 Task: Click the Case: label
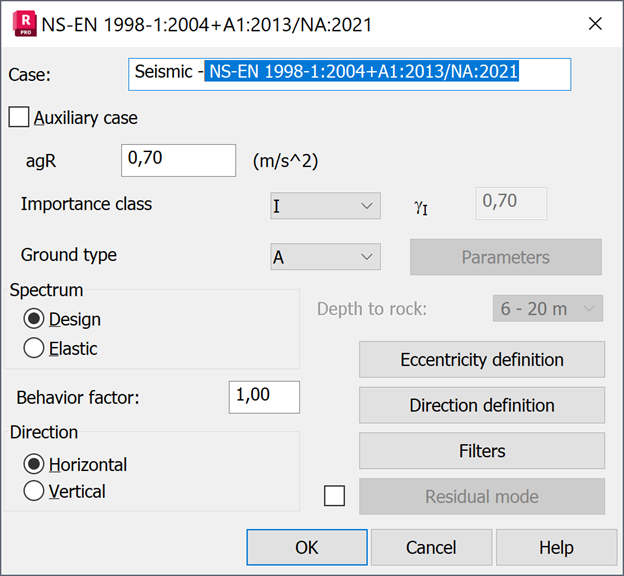point(30,74)
